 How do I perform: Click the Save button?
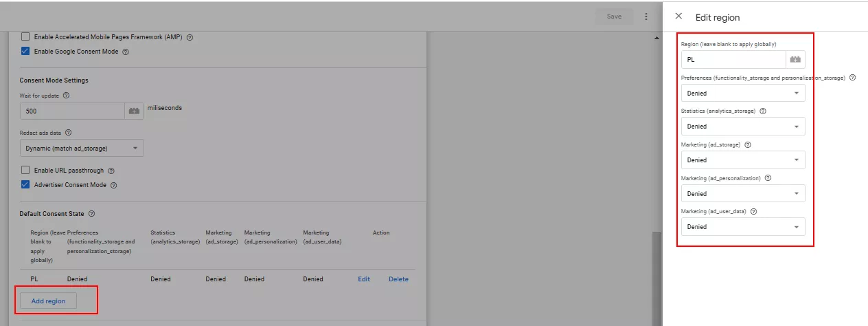(614, 17)
